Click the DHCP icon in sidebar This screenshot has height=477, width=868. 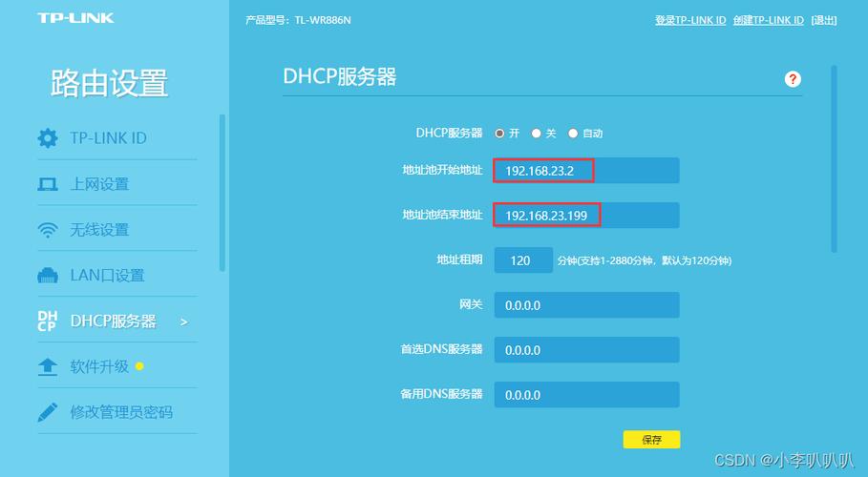click(48, 321)
